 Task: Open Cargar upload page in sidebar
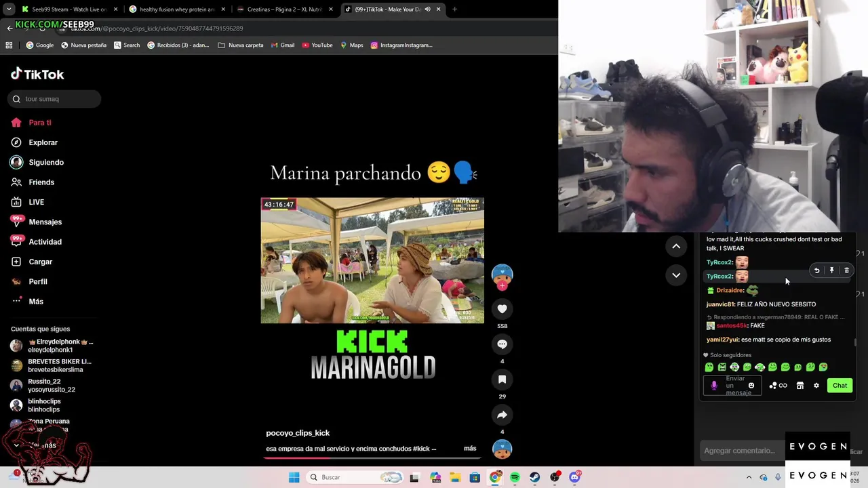click(31, 262)
